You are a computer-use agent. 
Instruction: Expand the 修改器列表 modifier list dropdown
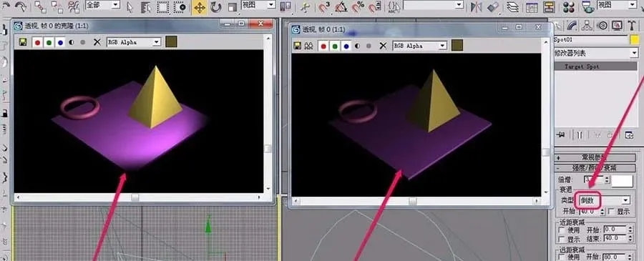pos(595,53)
